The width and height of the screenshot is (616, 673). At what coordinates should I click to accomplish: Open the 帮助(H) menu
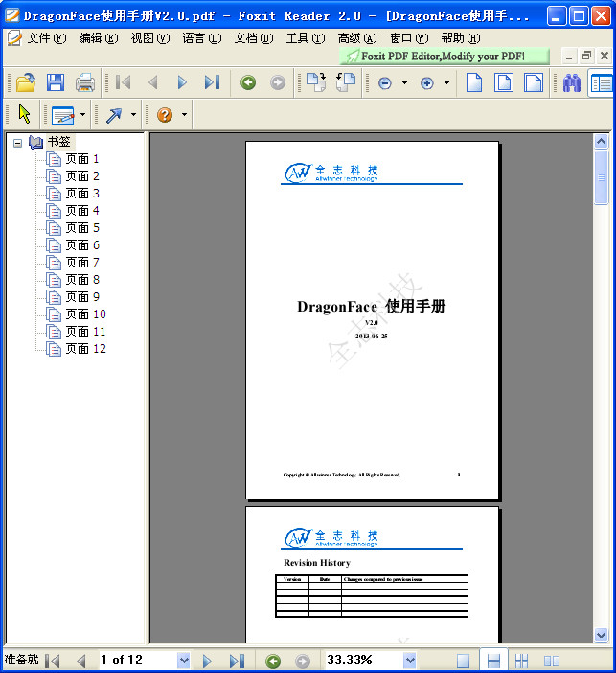coord(461,38)
